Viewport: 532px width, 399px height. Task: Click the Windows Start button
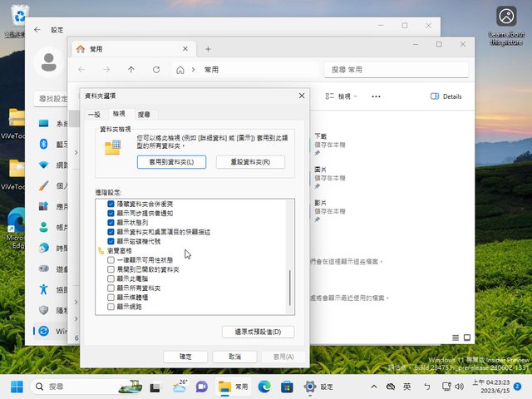coord(17,387)
